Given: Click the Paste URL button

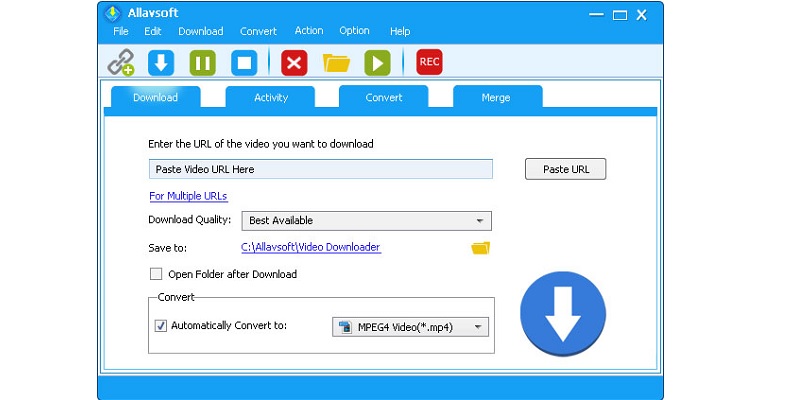Looking at the screenshot, I should click(x=565, y=169).
